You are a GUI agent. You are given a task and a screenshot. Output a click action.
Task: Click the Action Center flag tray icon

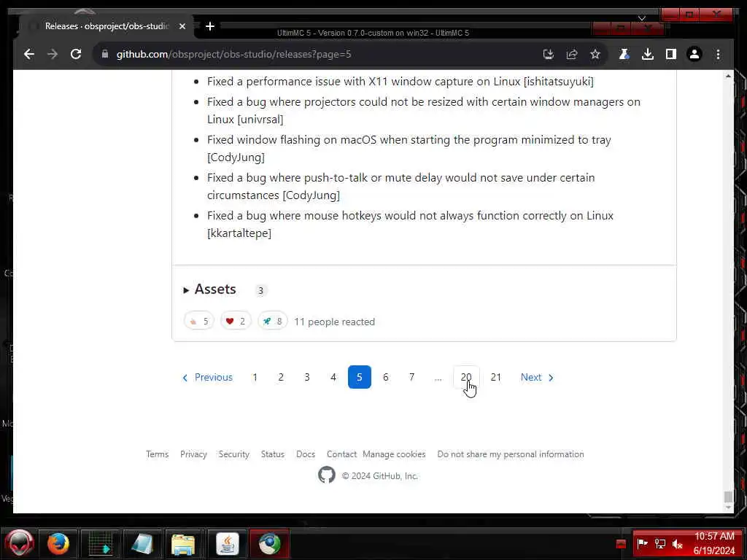pyautogui.click(x=642, y=543)
